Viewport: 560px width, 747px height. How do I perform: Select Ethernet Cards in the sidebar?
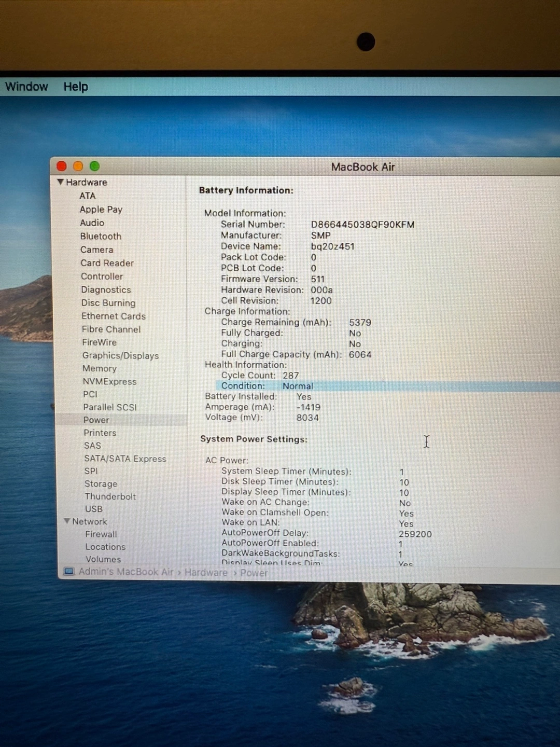coord(114,316)
